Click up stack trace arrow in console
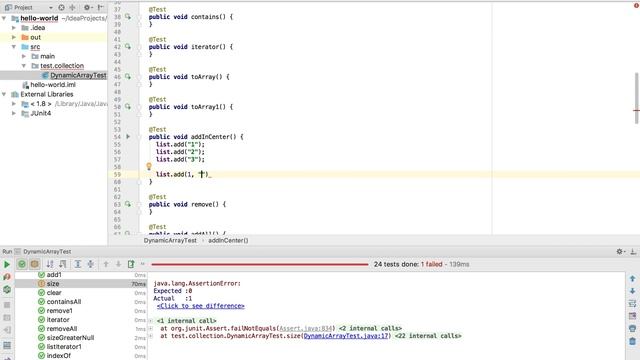Image resolution: width=640 pixels, height=360 pixels. pos(632,278)
